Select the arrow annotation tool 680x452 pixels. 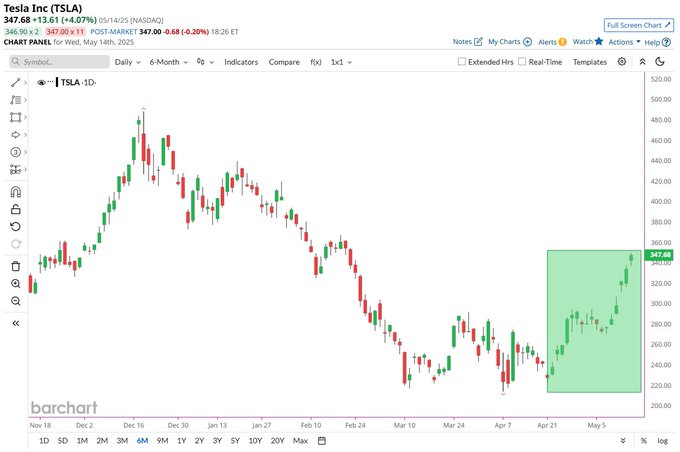click(x=15, y=135)
